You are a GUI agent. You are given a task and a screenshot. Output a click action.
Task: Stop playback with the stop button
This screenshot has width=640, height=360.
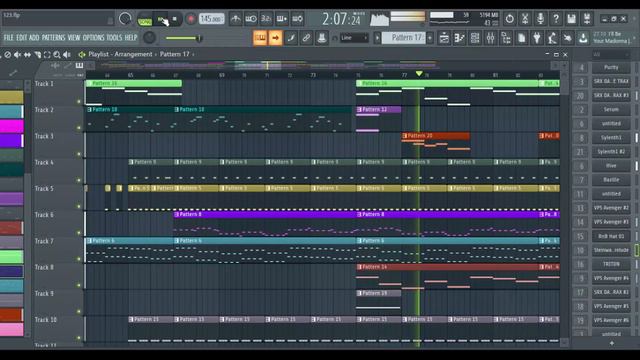(x=175, y=19)
